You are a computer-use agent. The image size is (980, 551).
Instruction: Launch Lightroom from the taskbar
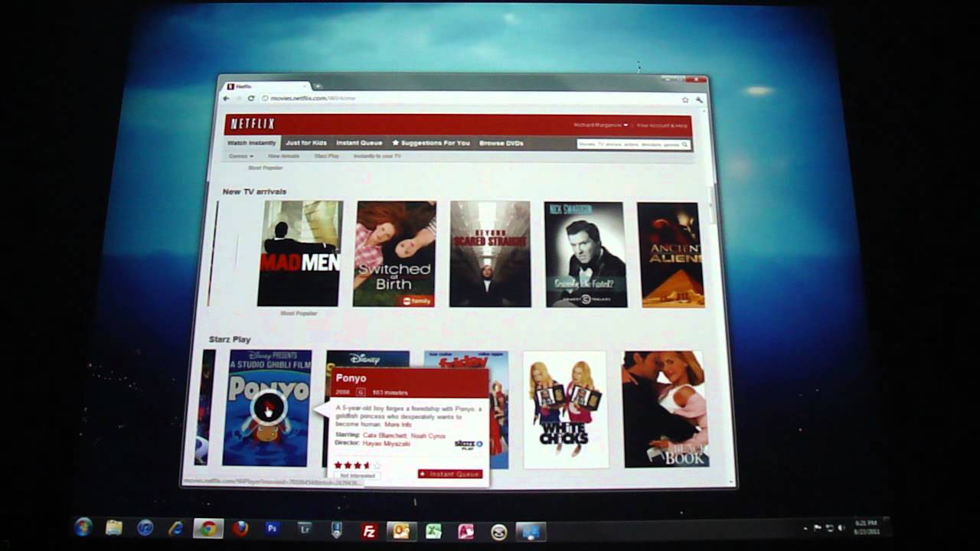pos(305,529)
